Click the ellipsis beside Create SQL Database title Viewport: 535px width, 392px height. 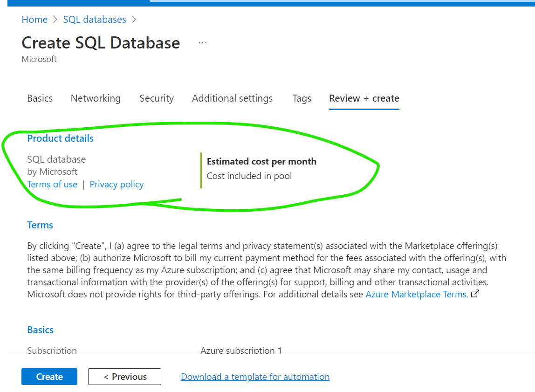[x=203, y=42]
